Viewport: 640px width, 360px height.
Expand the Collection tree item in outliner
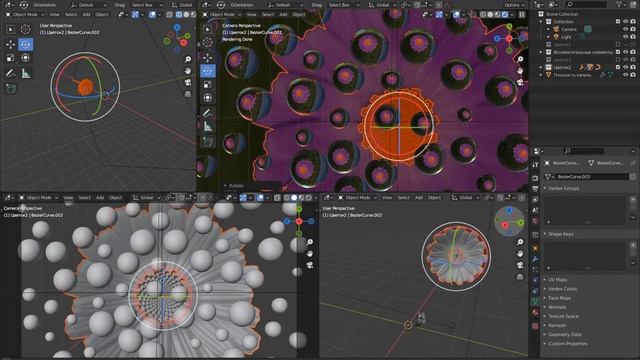tap(542, 22)
